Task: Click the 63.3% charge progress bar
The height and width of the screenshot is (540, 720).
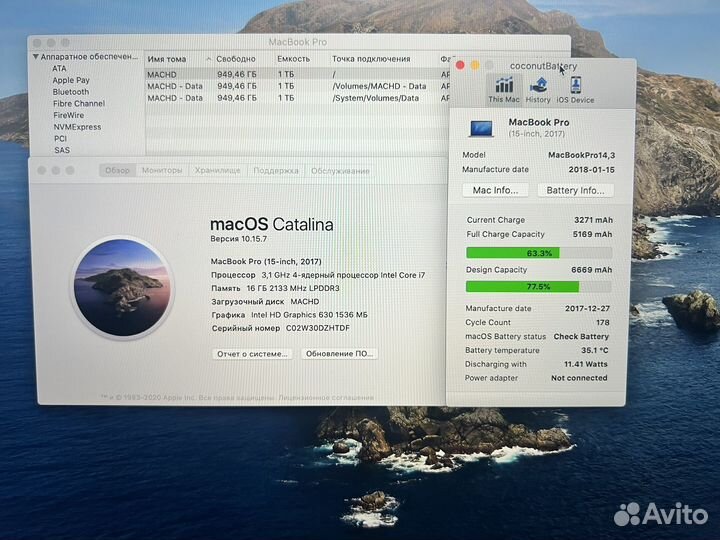Action: click(539, 253)
